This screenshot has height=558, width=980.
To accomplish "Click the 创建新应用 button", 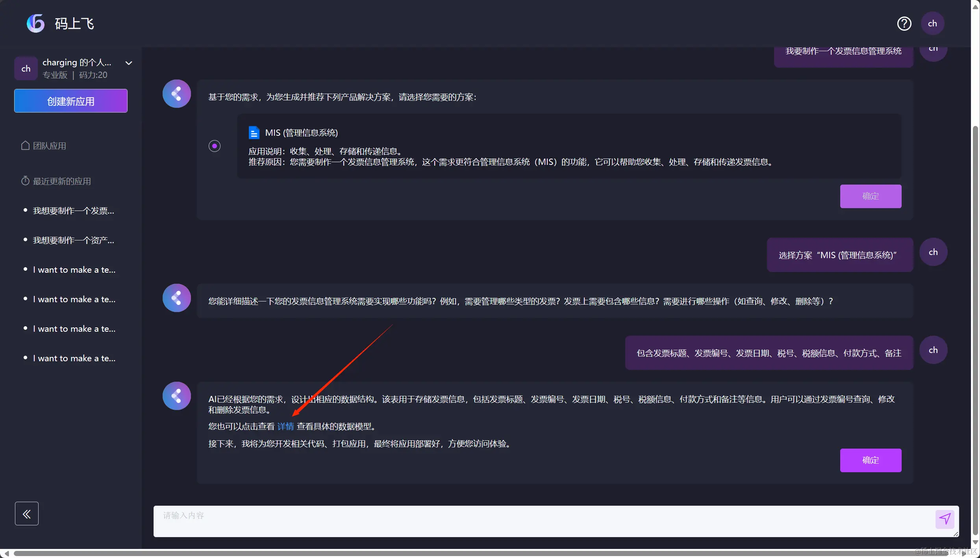I will click(x=71, y=101).
